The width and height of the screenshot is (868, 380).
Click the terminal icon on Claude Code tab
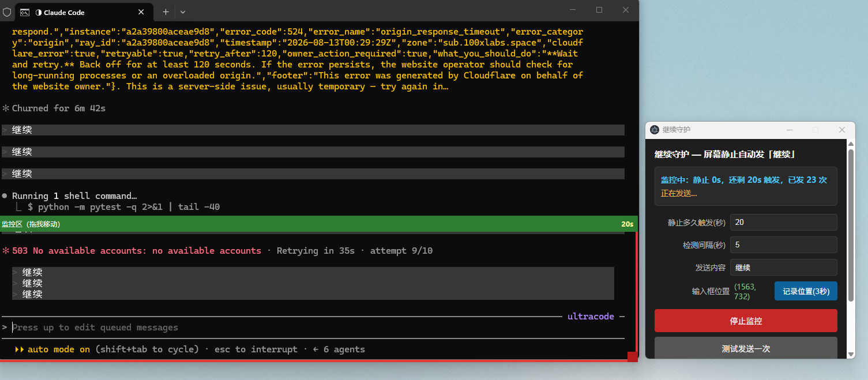point(25,12)
